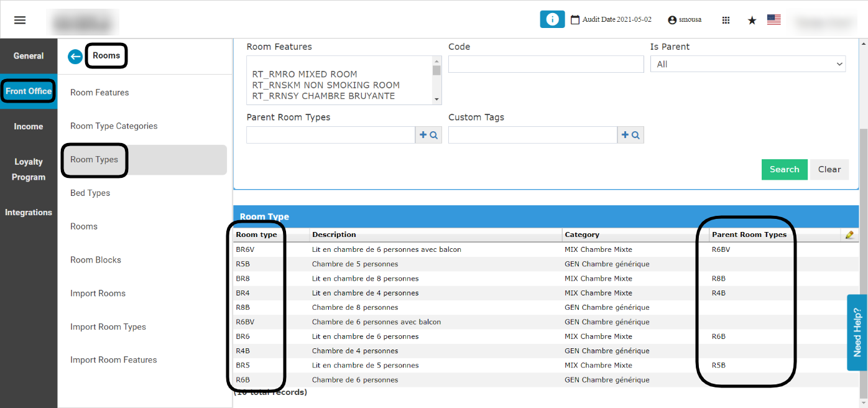Screen dimensions: 868x408
Task: Select the R8B room type cell
Action: (x=242, y=307)
